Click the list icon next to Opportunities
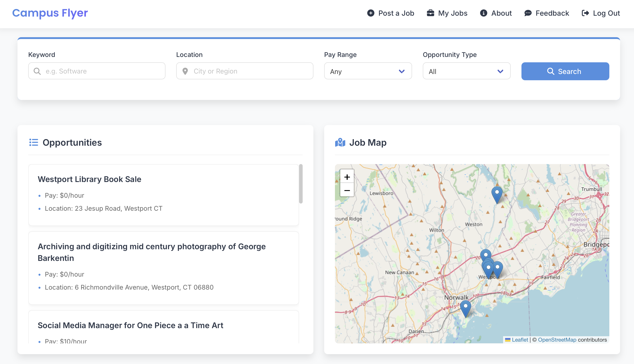 coord(34,143)
